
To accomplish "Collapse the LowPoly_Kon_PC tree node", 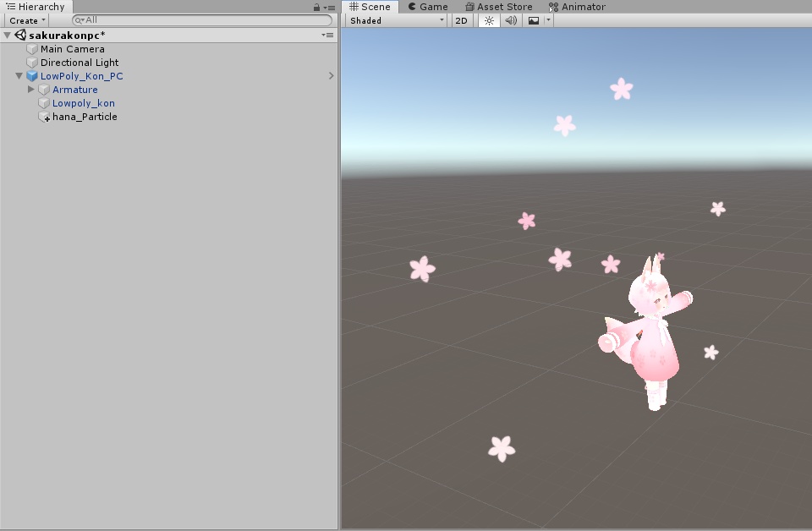I will click(19, 76).
